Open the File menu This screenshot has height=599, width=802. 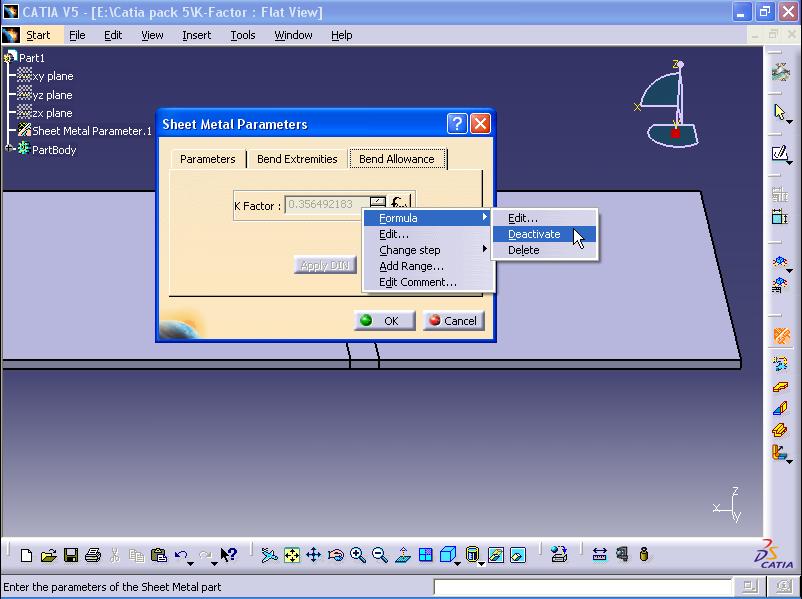[x=77, y=35]
